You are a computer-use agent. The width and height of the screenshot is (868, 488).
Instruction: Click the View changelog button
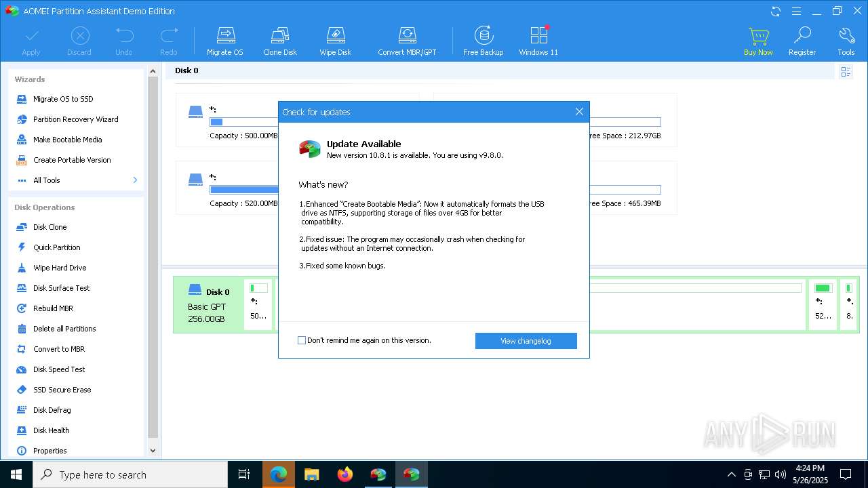click(526, 341)
